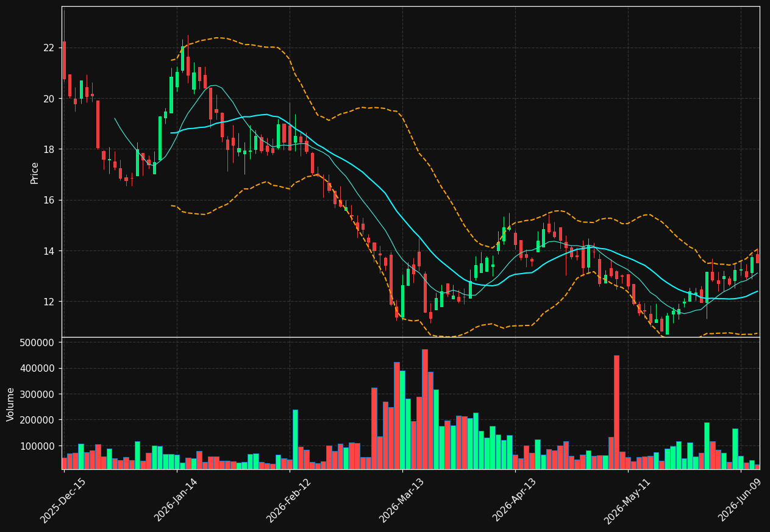Click price tick label 18

[49, 149]
